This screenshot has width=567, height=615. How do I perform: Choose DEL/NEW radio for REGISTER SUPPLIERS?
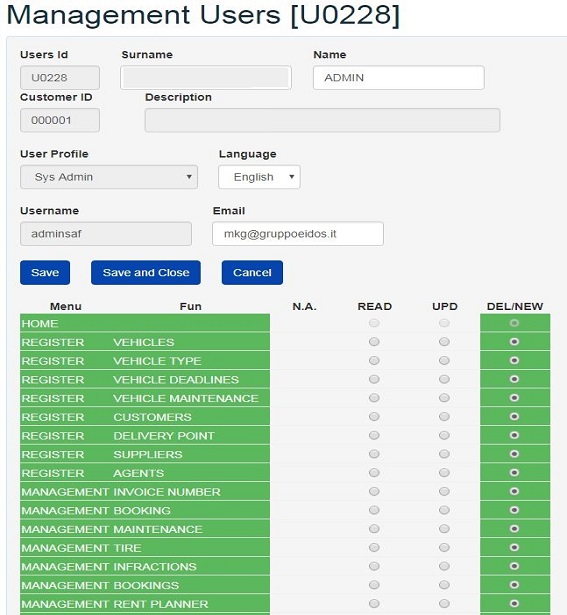tap(514, 454)
